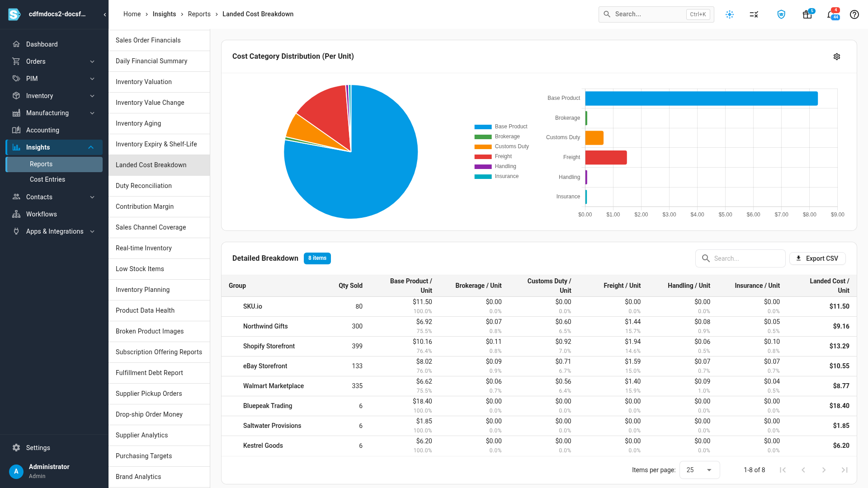Expand the Manufacturing menu chevron
The width and height of the screenshot is (868, 488).
coord(92,113)
